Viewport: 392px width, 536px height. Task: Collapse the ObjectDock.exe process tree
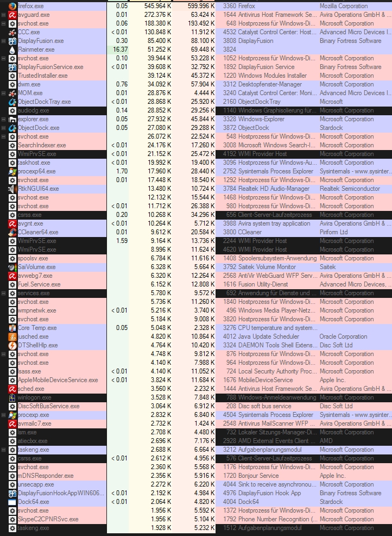coord(3,128)
